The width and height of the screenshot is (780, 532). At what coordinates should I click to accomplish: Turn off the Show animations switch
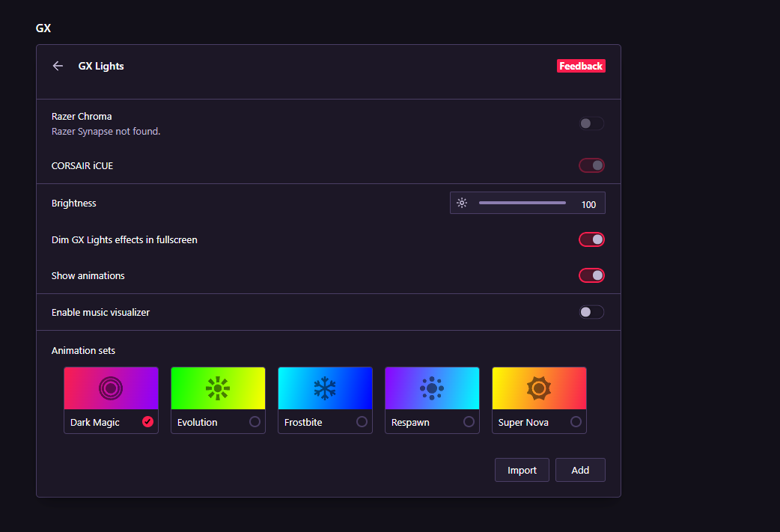click(591, 275)
